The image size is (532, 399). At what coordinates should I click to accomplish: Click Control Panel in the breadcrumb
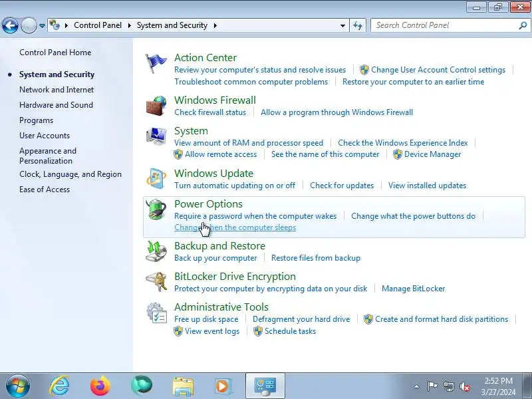tap(98, 25)
